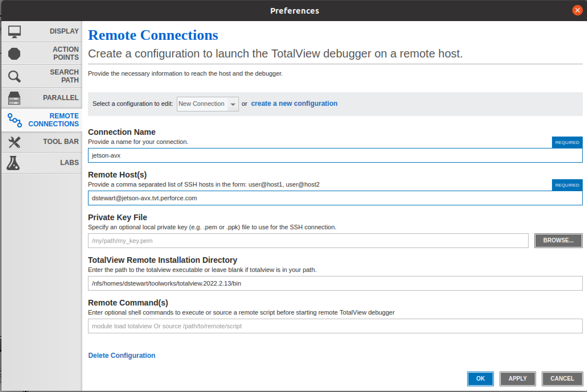Image resolution: width=587 pixels, height=392 pixels.
Task: Switch to PARALLEL preferences
Action: [42, 98]
